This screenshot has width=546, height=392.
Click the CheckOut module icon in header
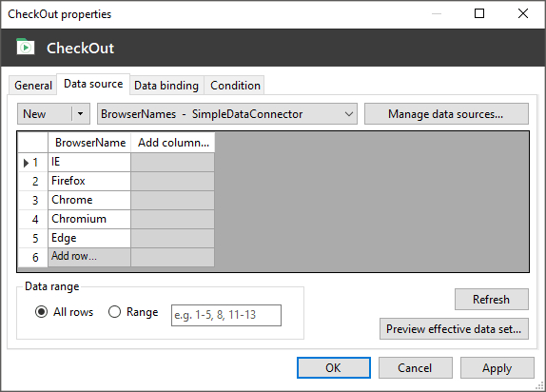click(26, 47)
